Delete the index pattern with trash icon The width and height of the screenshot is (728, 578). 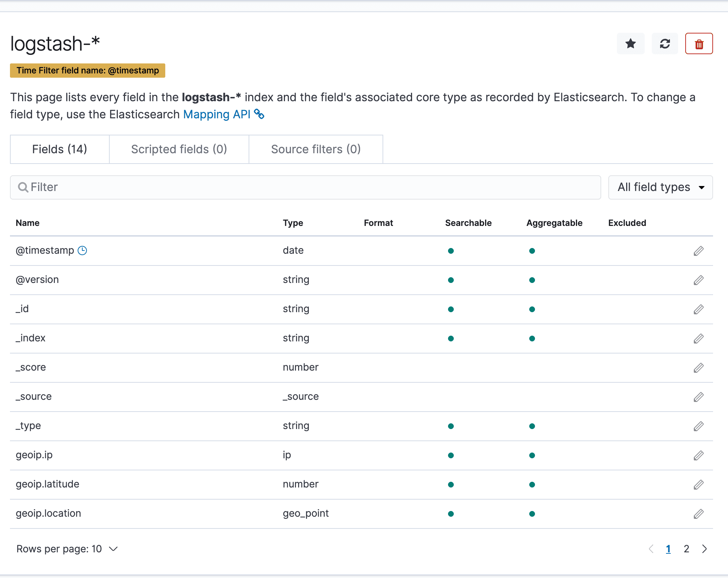coord(698,43)
